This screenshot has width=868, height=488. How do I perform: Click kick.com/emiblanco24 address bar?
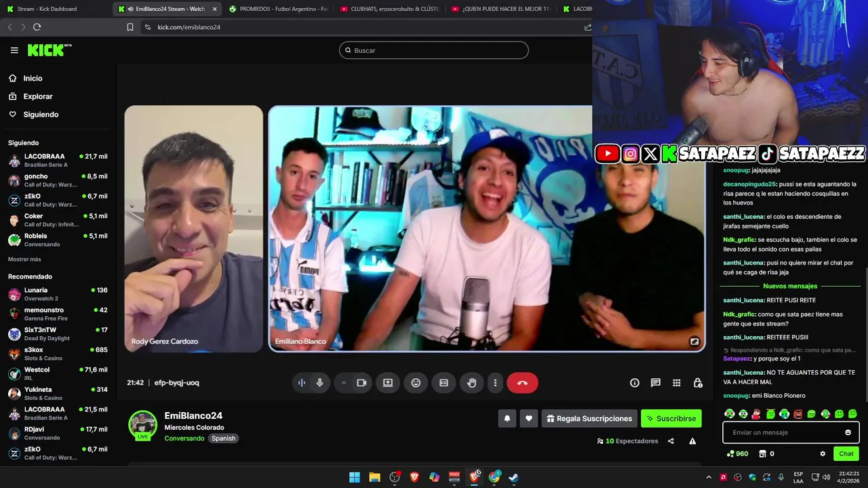[189, 27]
